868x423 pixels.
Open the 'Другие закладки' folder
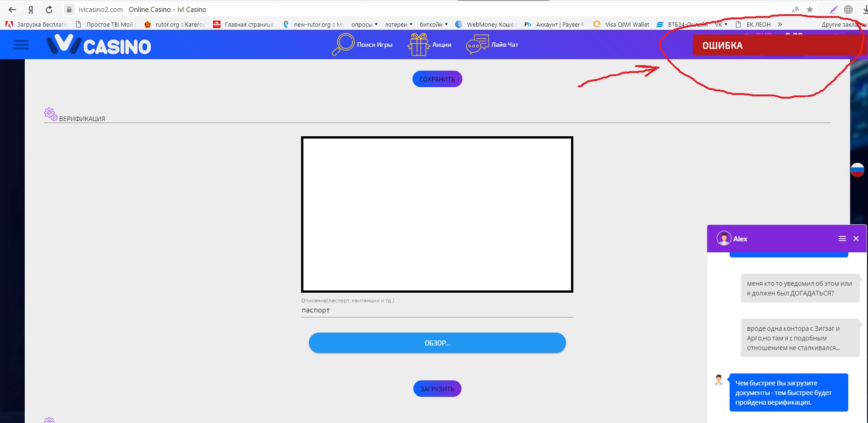(x=844, y=24)
